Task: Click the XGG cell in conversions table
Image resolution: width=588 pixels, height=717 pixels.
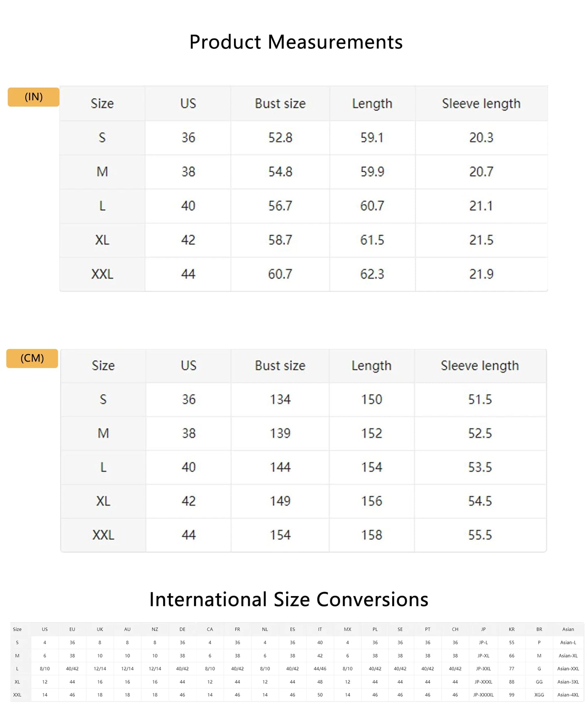Action: pos(539,695)
